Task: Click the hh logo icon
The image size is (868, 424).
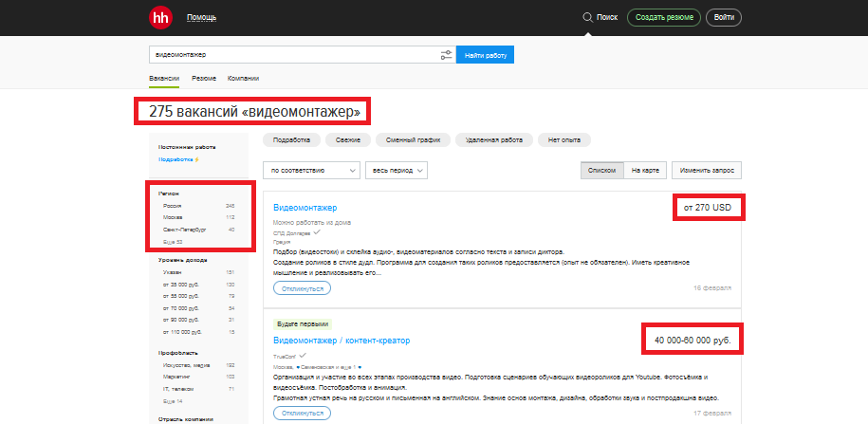Action: click(x=162, y=17)
